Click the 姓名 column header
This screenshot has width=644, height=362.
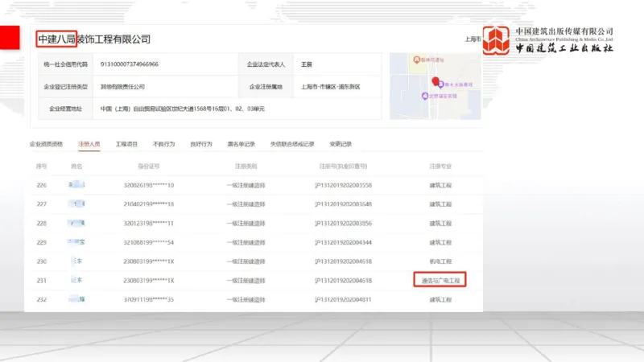tap(76, 167)
